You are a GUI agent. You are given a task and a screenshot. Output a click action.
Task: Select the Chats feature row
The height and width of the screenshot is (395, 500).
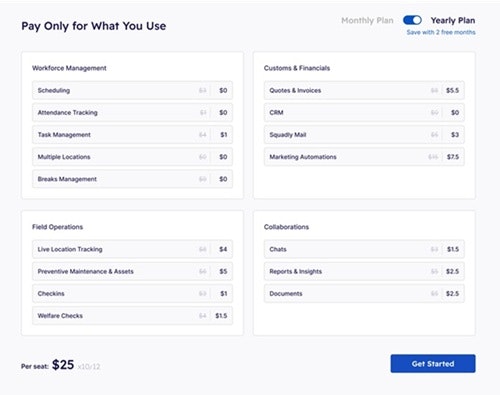point(364,249)
